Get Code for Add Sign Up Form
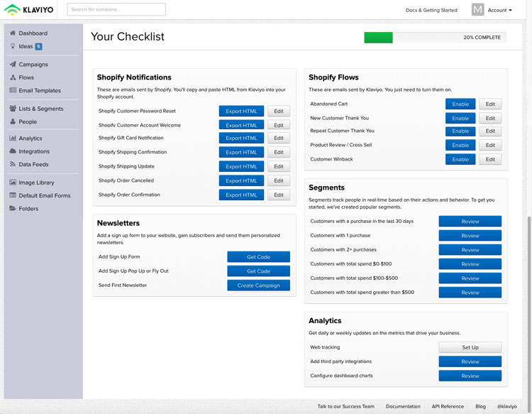 point(258,257)
